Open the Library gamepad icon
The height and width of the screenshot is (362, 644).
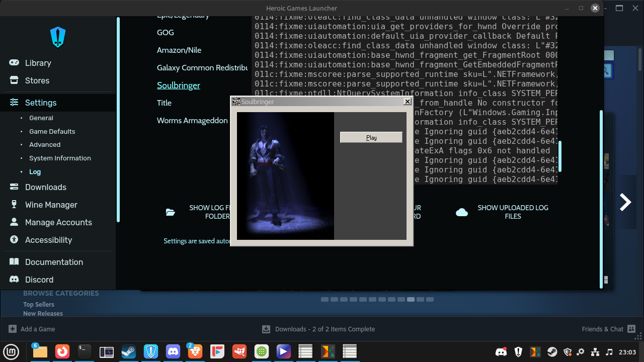[14, 63]
